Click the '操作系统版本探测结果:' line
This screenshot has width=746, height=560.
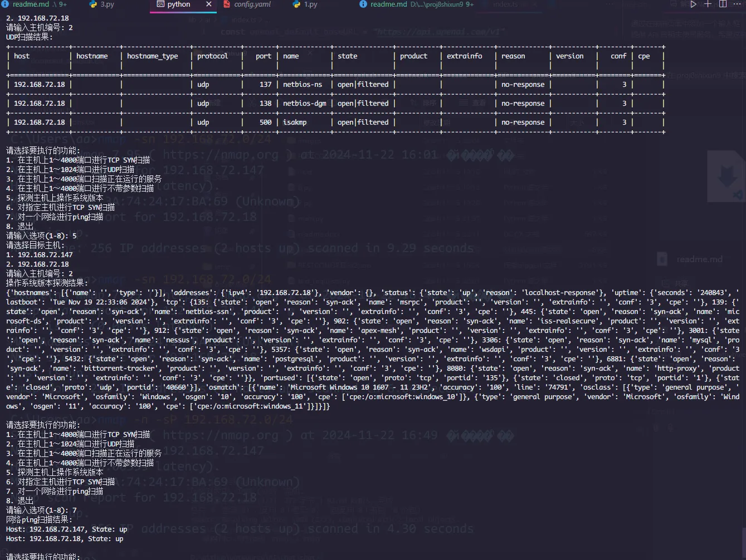(x=47, y=283)
